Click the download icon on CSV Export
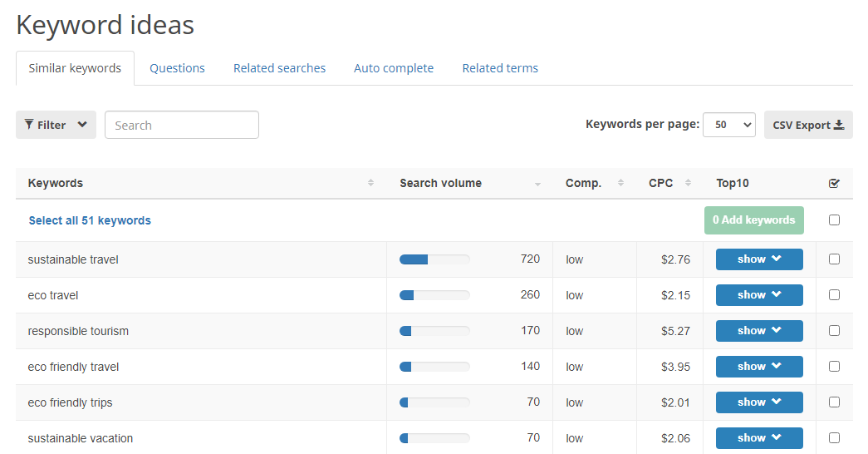Viewport: 868px width, 454px height. (839, 125)
